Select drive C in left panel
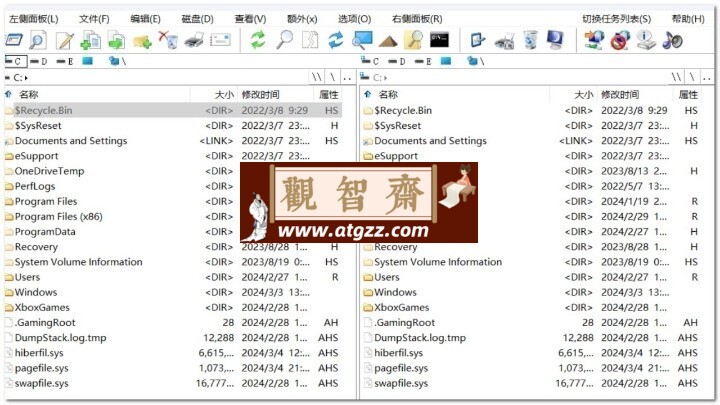This screenshot has width=720, height=405. 16,61
